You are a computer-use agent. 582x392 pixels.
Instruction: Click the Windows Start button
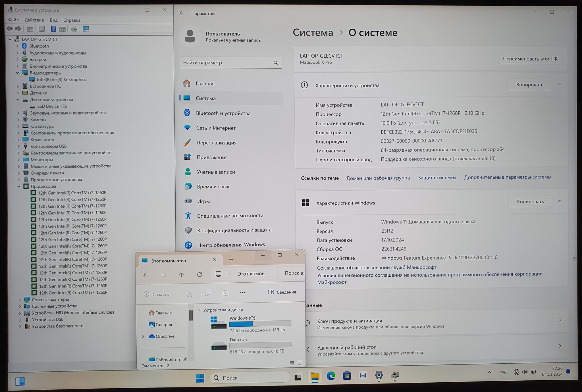pos(200,378)
